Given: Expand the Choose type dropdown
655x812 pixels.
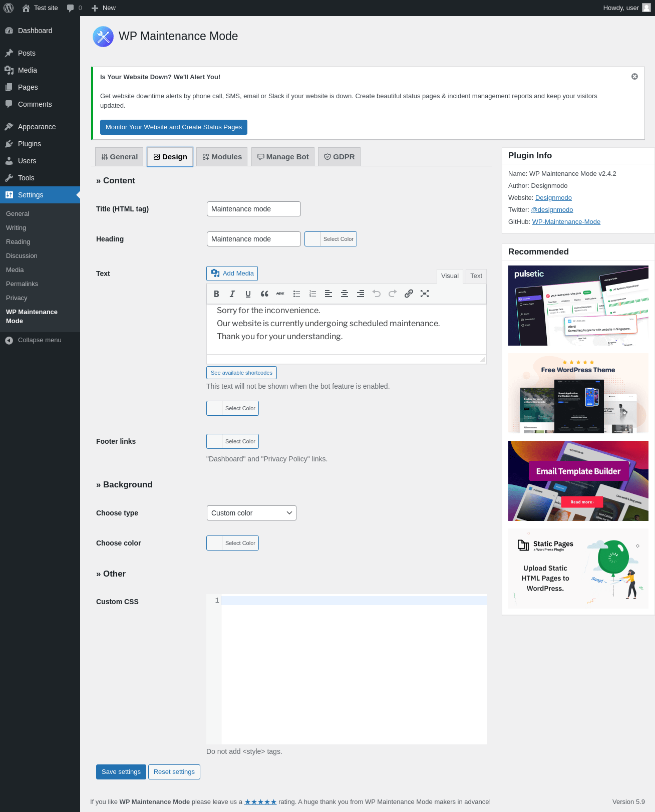Looking at the screenshot, I should click(x=251, y=513).
